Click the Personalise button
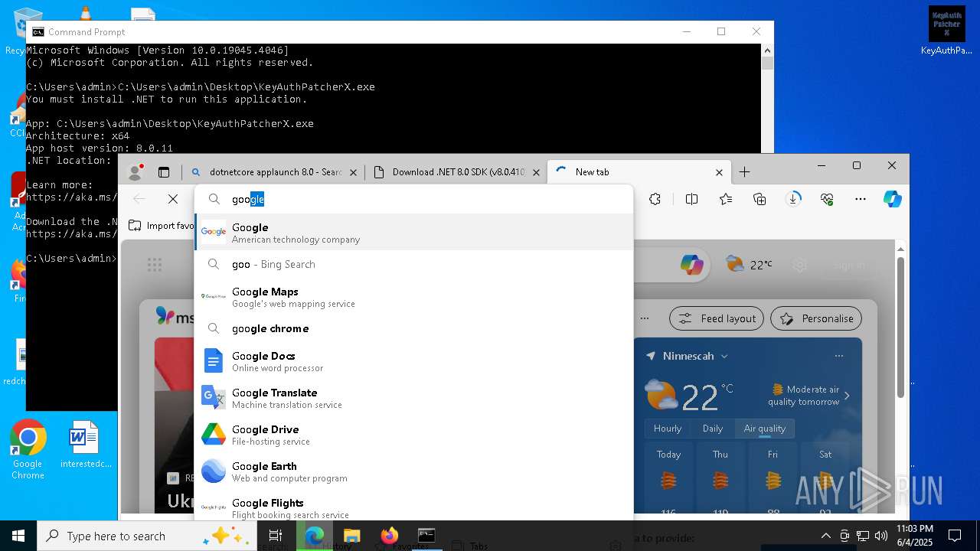Image resolution: width=980 pixels, height=551 pixels. click(x=816, y=318)
